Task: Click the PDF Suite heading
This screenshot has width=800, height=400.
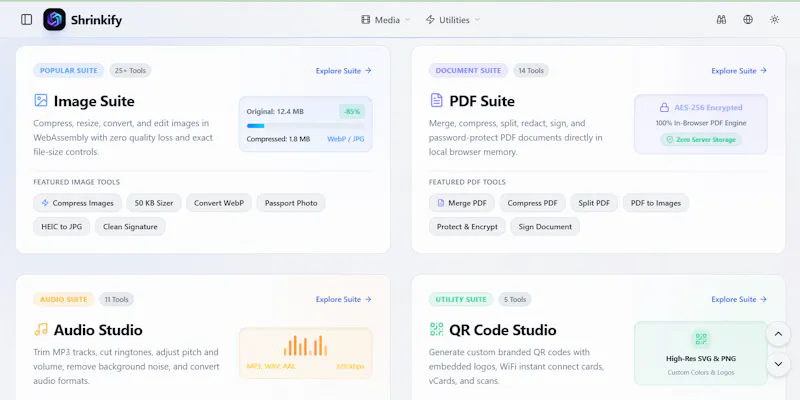Action: coord(482,101)
